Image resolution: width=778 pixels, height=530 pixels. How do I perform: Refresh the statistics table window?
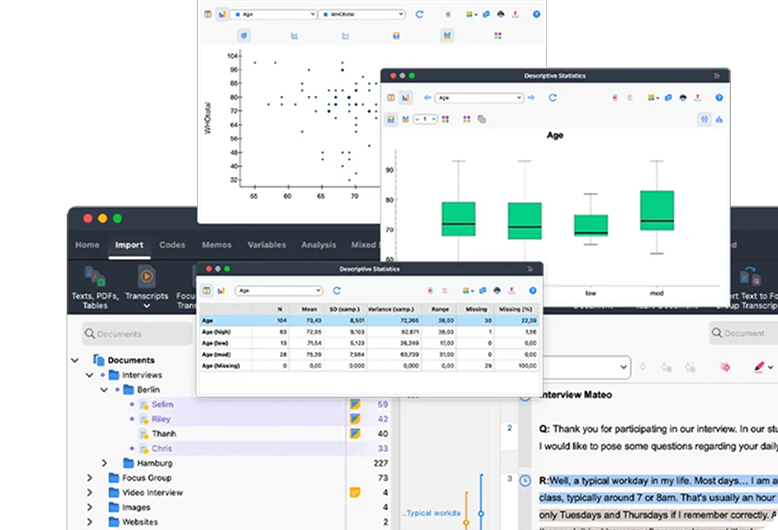point(337,290)
